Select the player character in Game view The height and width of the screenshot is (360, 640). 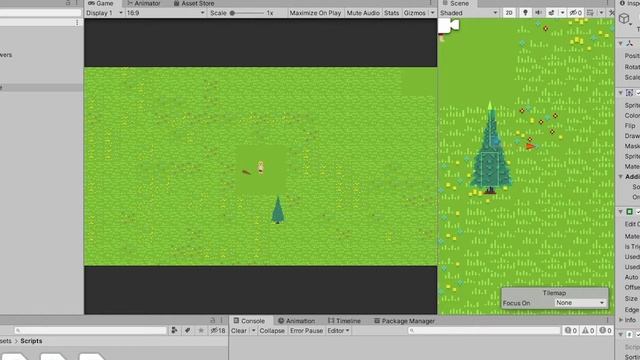click(260, 167)
